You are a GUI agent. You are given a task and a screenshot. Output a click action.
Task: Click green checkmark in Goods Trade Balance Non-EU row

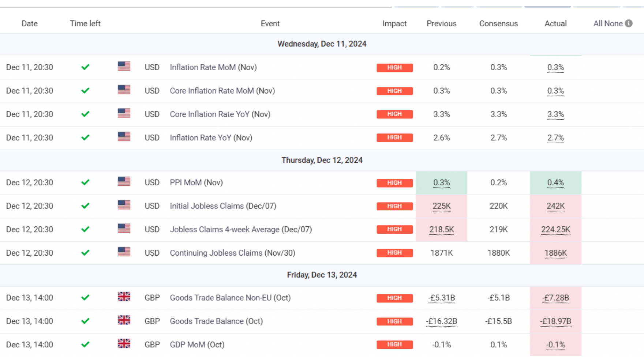[x=85, y=298]
